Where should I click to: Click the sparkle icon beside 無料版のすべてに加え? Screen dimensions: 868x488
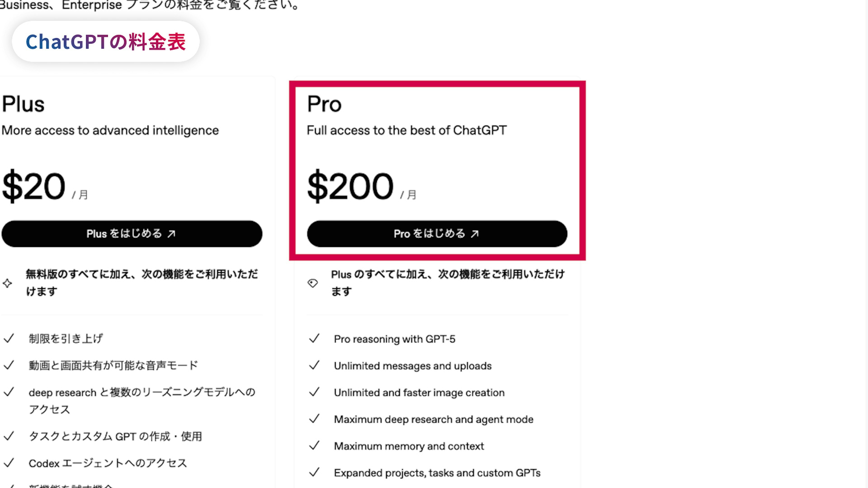[7, 283]
